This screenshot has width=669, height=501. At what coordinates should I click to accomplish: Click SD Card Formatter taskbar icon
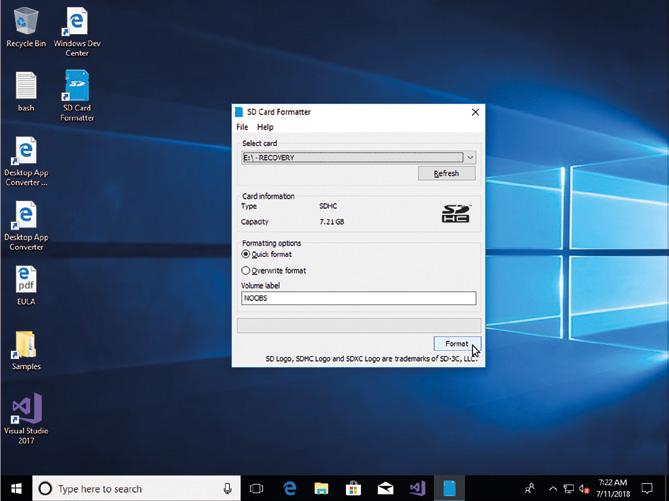coord(449,488)
